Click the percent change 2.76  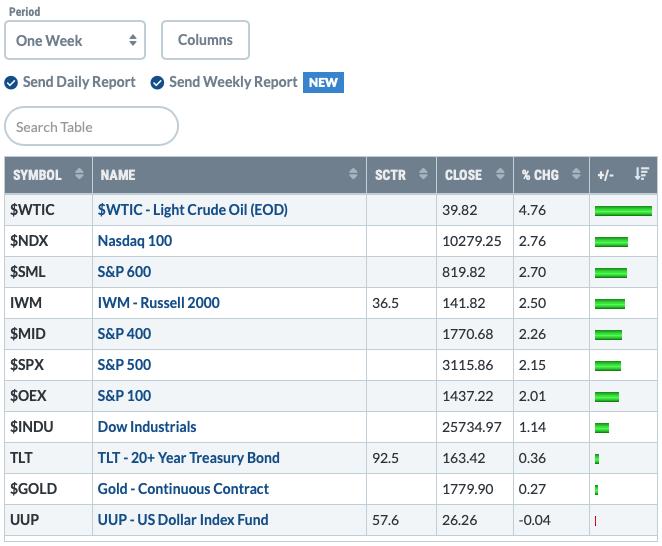tap(532, 241)
